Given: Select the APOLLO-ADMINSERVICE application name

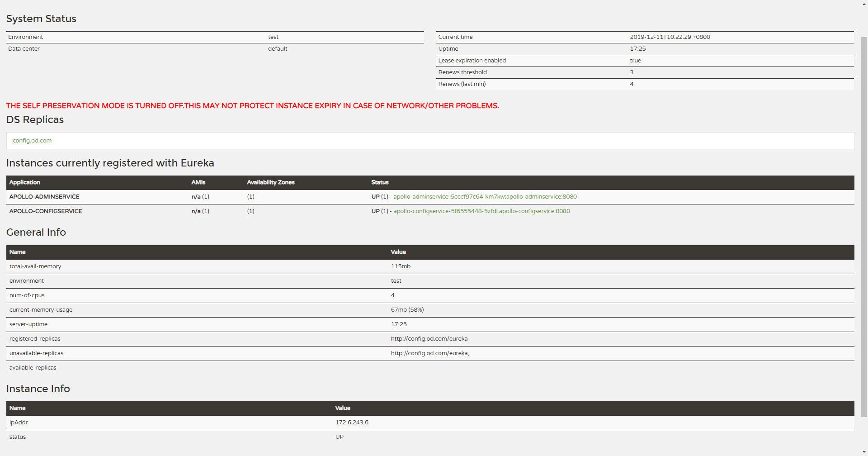Looking at the screenshot, I should tap(44, 197).
